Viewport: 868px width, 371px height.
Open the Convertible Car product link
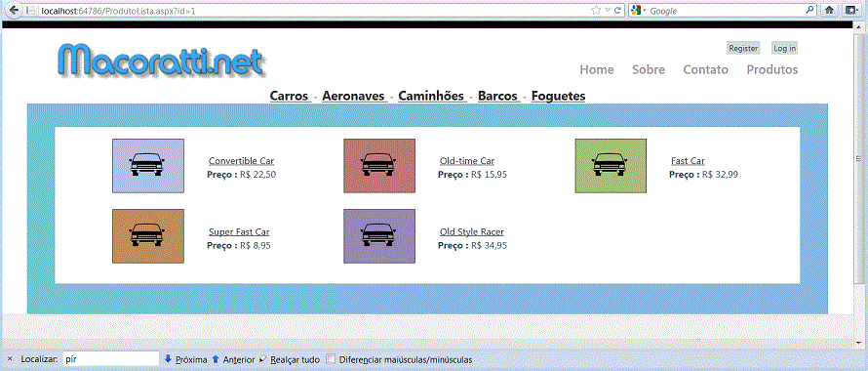[241, 161]
